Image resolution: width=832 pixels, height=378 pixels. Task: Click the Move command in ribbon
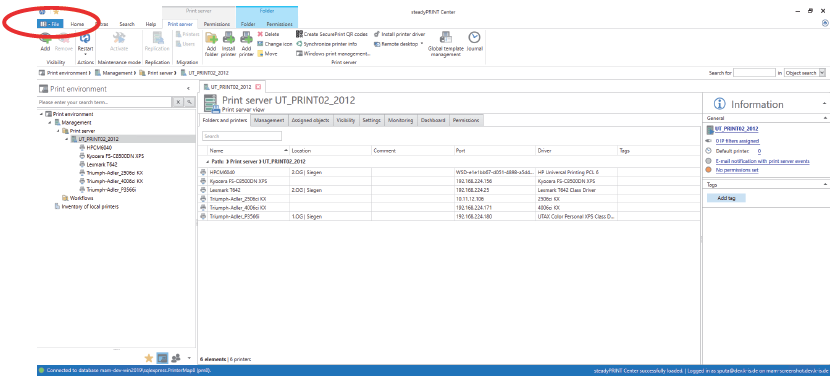click(267, 54)
